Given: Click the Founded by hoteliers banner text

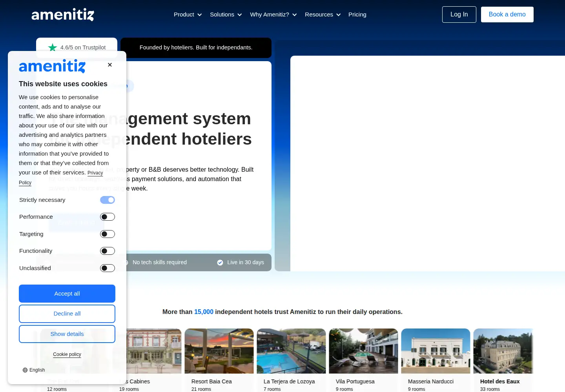Looking at the screenshot, I should (196, 47).
